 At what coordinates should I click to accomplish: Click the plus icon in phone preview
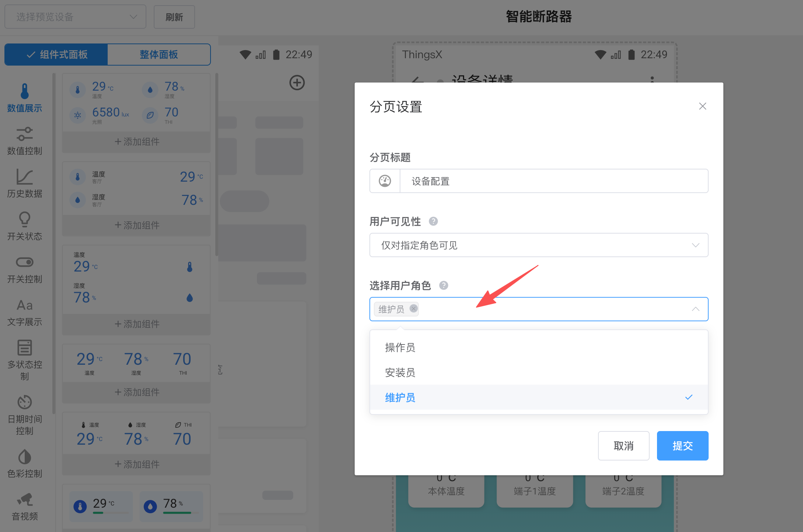click(297, 83)
